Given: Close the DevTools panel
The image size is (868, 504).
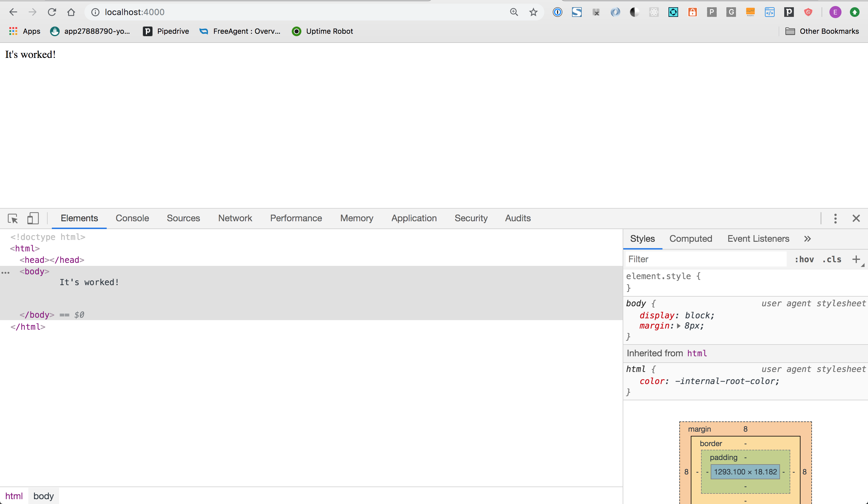Looking at the screenshot, I should tap(856, 218).
